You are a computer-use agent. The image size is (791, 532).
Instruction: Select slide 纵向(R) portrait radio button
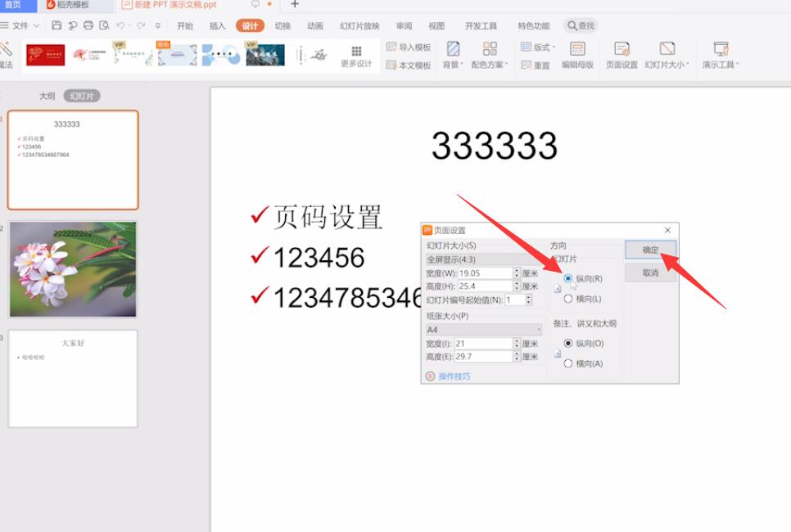[x=568, y=278]
